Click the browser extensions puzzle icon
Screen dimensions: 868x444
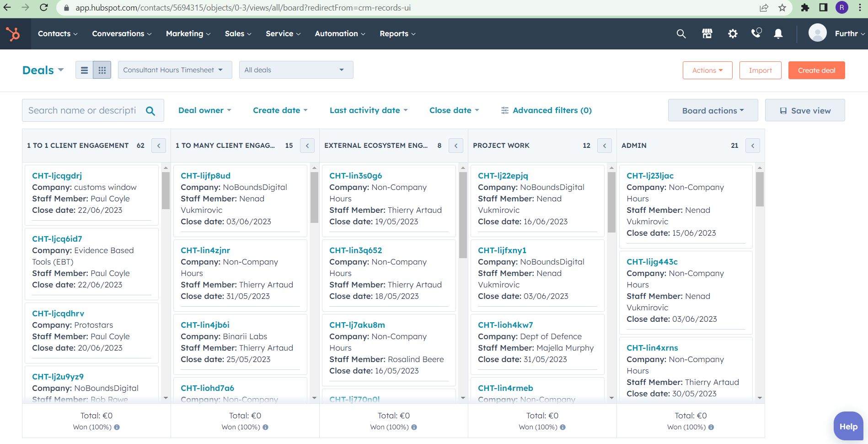805,8
